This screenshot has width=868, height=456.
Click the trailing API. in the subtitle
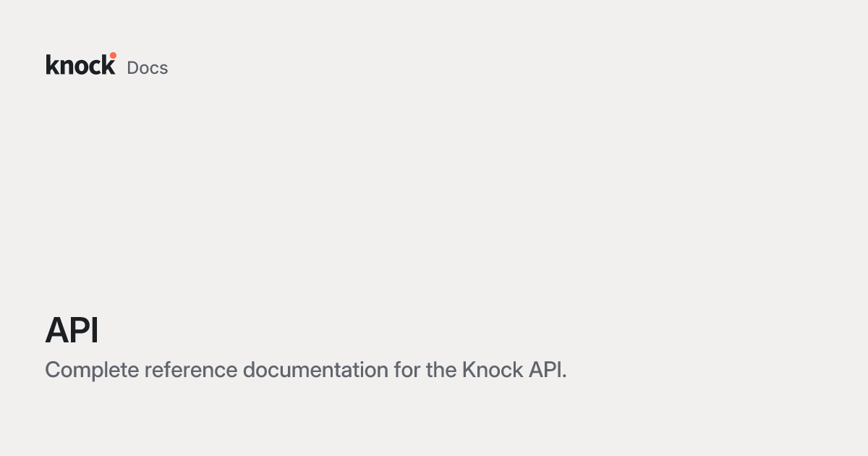coord(546,371)
